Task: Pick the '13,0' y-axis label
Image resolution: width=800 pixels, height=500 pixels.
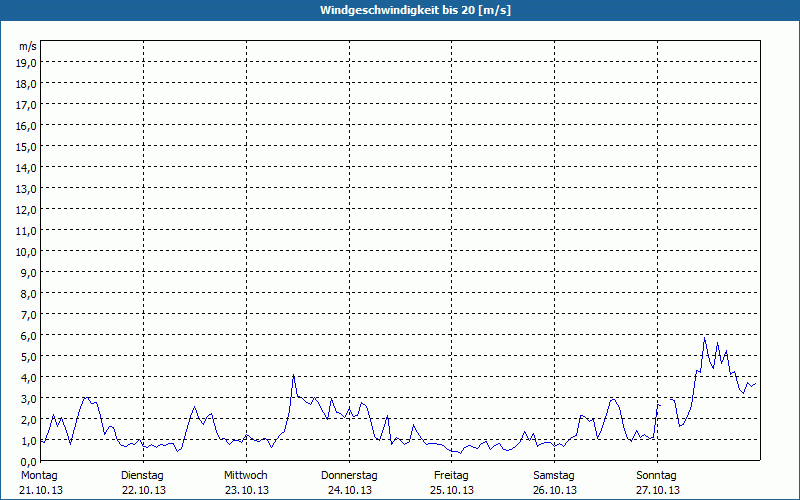Action: coord(26,189)
